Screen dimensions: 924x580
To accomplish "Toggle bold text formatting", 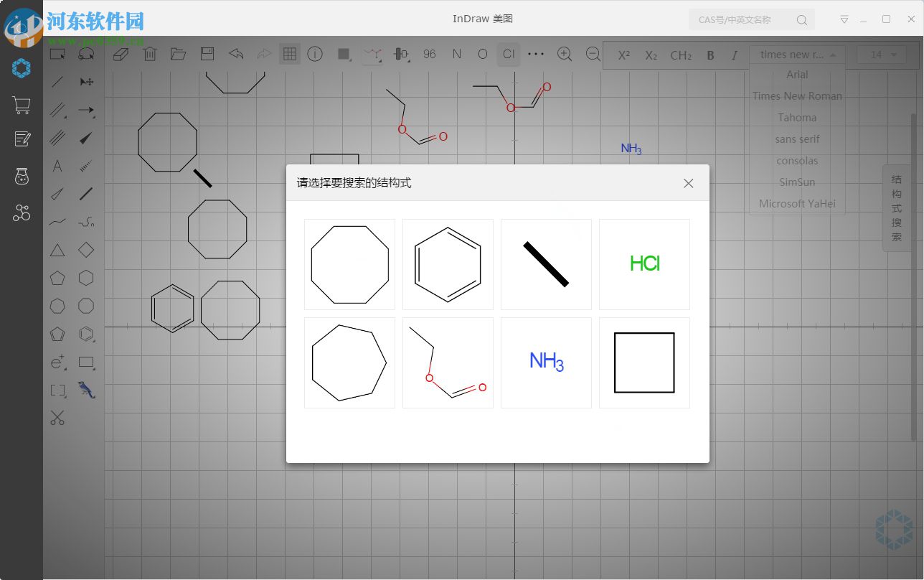I will pos(710,55).
